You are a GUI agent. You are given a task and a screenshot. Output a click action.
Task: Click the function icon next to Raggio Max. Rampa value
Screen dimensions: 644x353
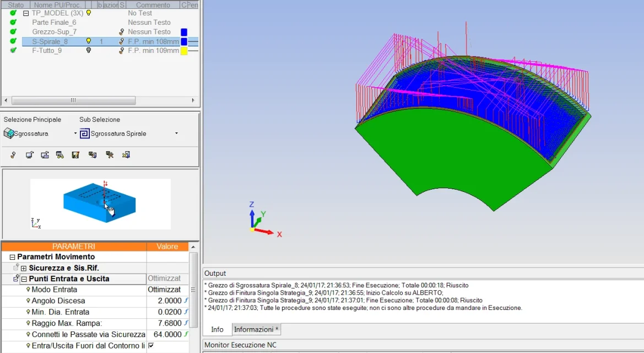click(186, 323)
